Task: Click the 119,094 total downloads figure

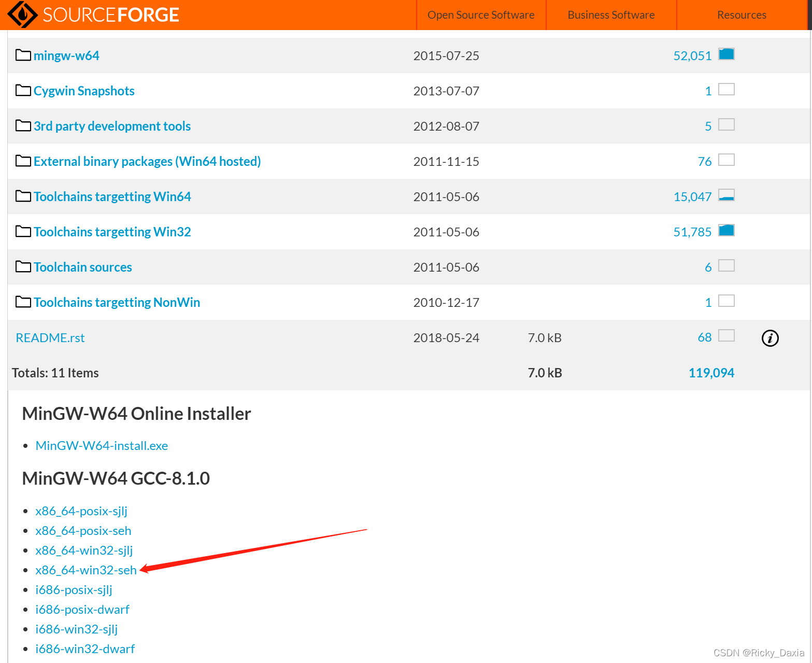Action: (x=711, y=373)
